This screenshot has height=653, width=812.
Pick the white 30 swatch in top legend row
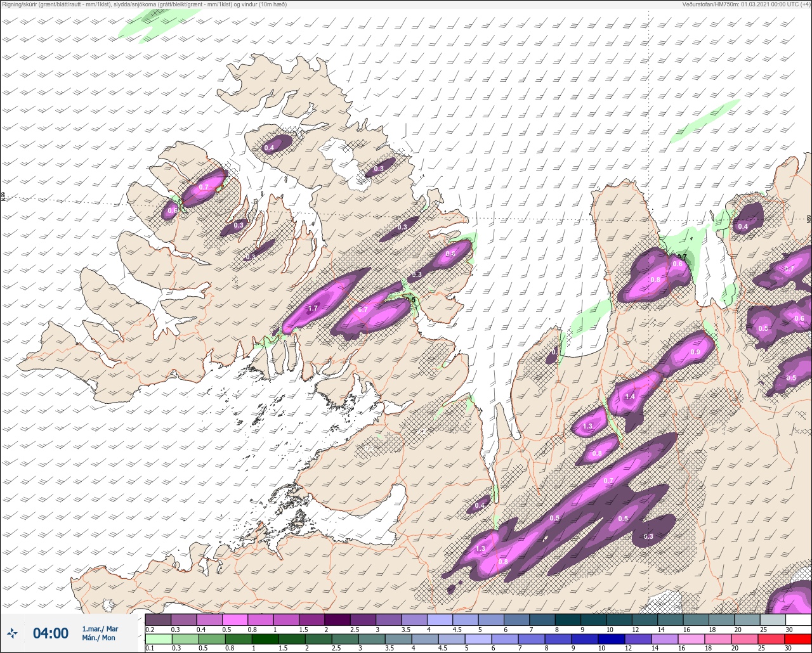pos(798,619)
